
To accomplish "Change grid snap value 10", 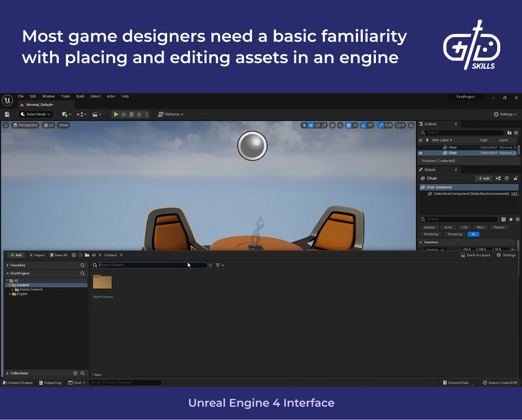I will (355, 125).
